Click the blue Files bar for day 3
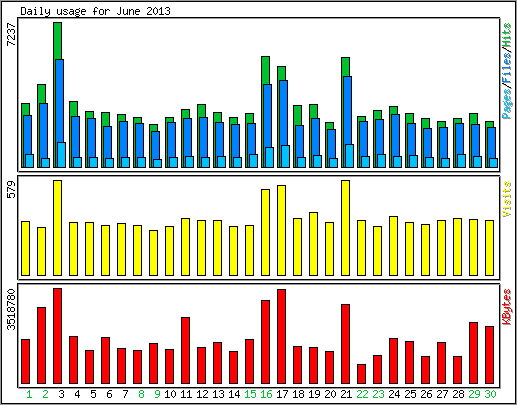Screen dimensions: 517x405 (x=60, y=100)
